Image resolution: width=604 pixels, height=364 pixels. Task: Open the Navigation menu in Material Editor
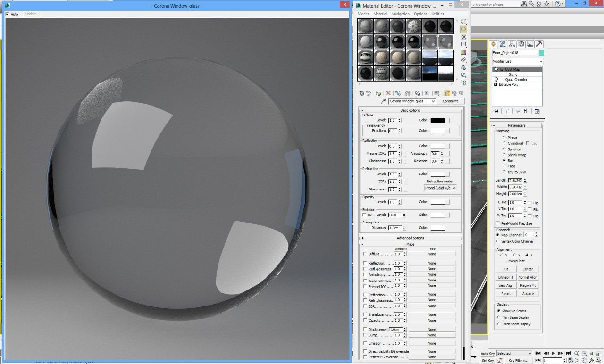click(400, 14)
